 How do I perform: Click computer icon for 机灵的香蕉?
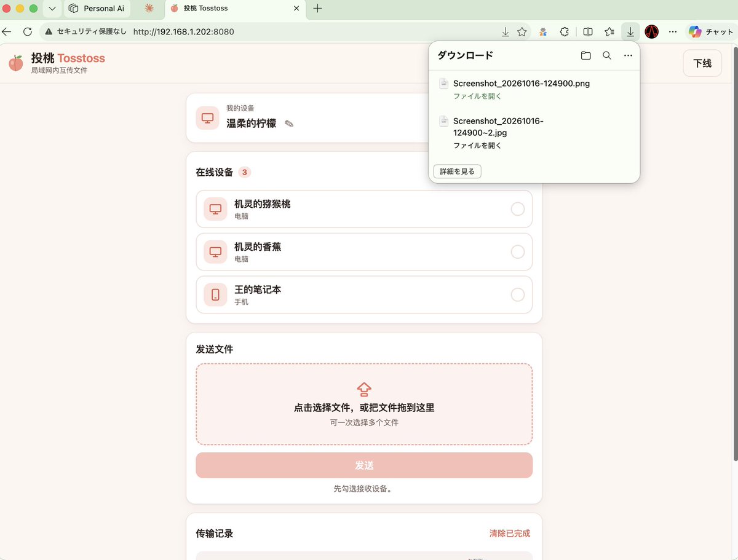coord(215,252)
